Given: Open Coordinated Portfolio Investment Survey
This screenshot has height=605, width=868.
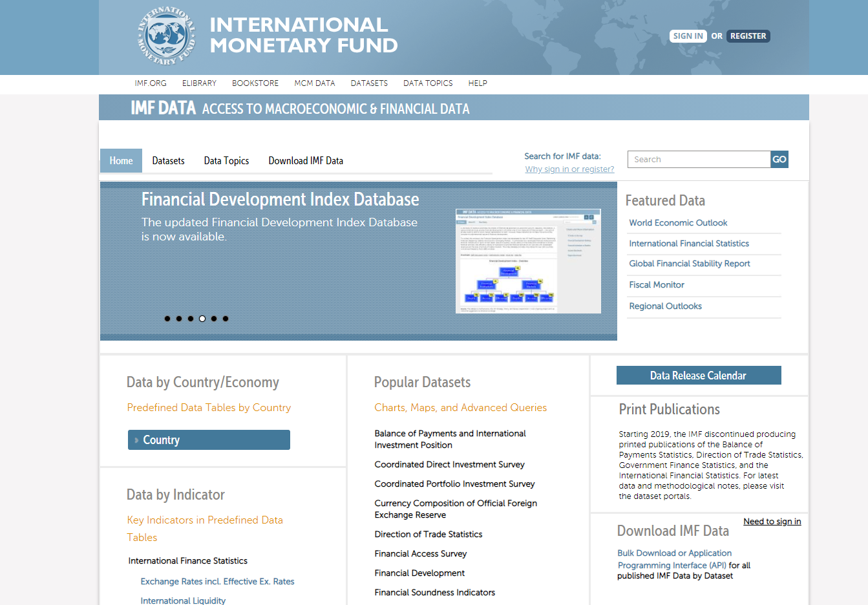Looking at the screenshot, I should (454, 484).
